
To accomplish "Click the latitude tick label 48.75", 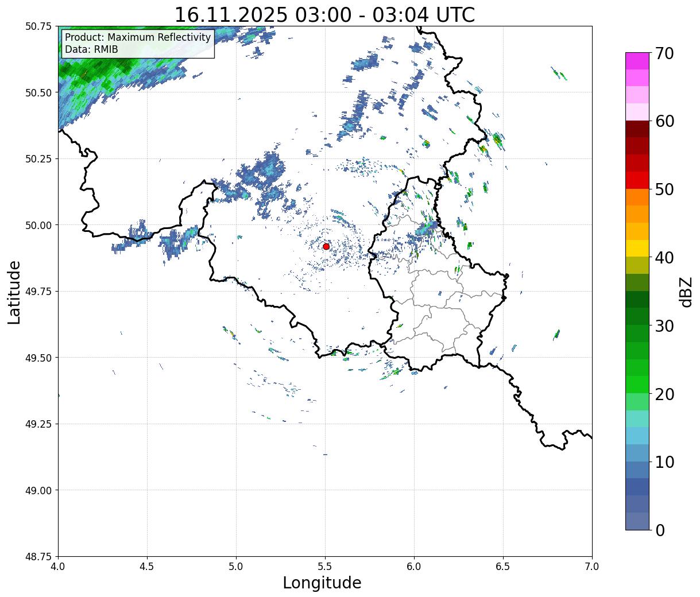I will tap(38, 557).
